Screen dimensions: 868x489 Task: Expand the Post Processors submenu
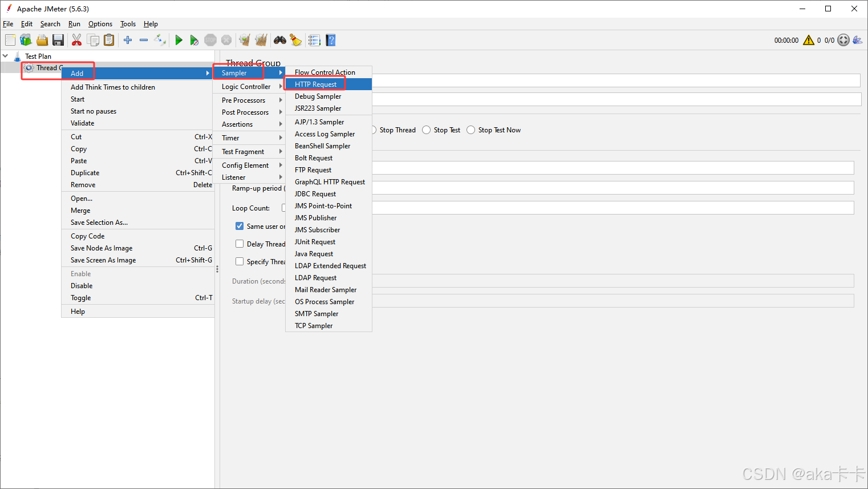(249, 112)
